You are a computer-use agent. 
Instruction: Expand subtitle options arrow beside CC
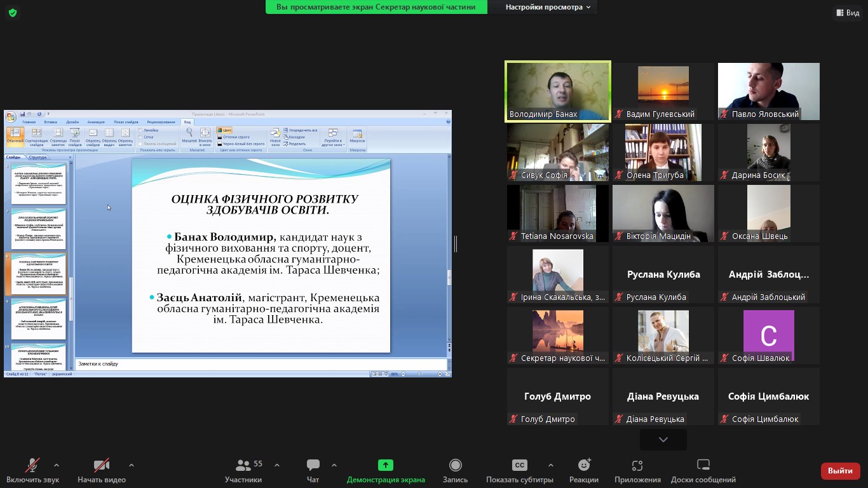(550, 465)
